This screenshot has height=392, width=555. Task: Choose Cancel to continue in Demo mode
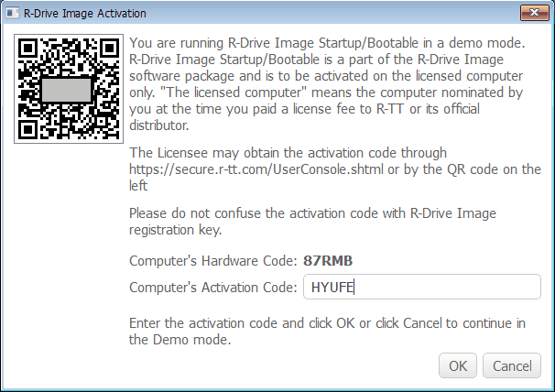(512, 365)
